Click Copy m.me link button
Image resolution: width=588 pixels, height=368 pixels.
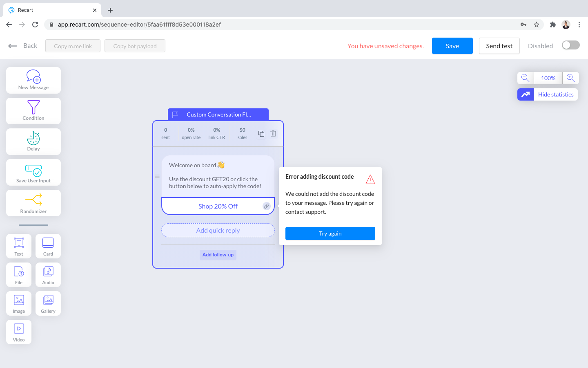point(73,46)
